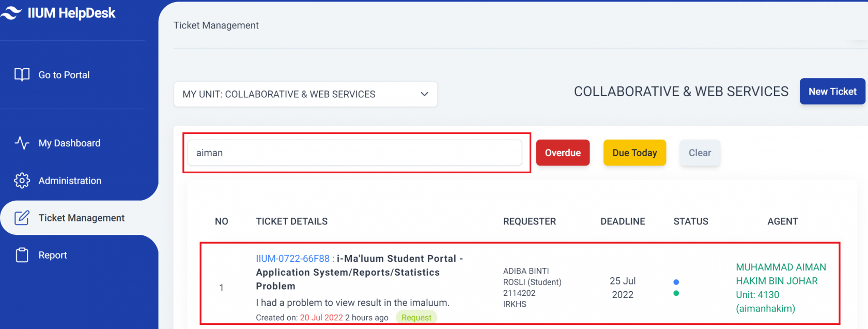Create a New Ticket
The image size is (868, 329).
[832, 92]
